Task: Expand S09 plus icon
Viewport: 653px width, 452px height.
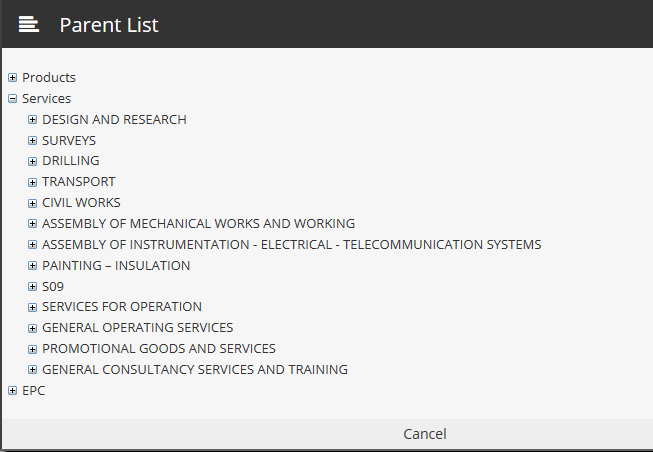Action: click(32, 287)
